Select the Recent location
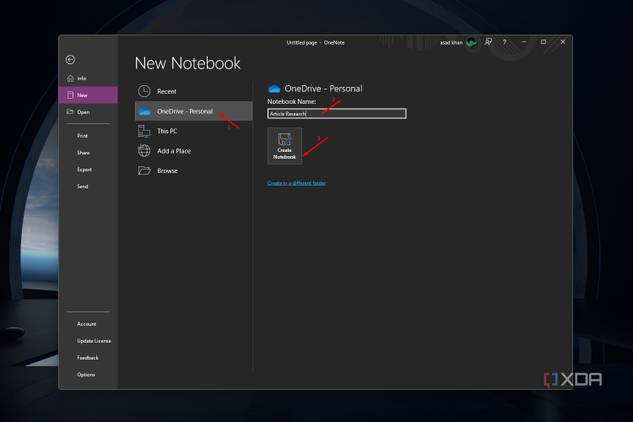The image size is (633, 422). pyautogui.click(x=194, y=91)
